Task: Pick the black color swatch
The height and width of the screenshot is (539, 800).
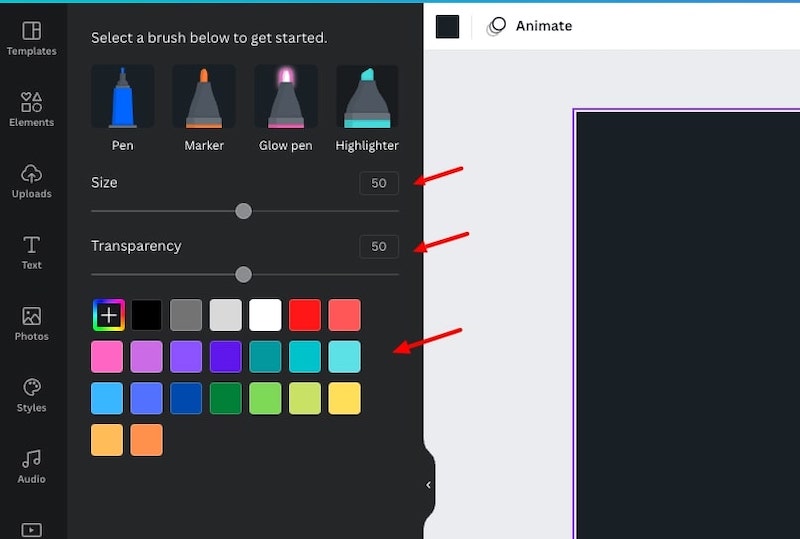Action: click(x=146, y=315)
